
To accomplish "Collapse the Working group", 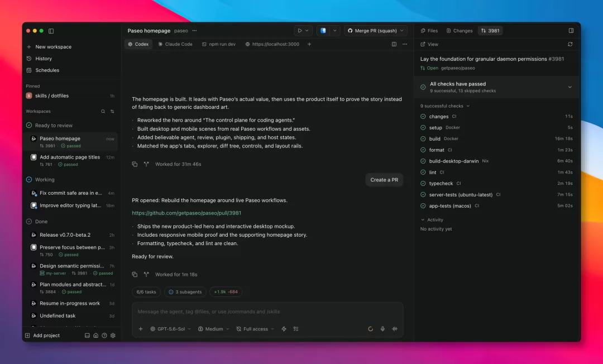I will point(40,180).
